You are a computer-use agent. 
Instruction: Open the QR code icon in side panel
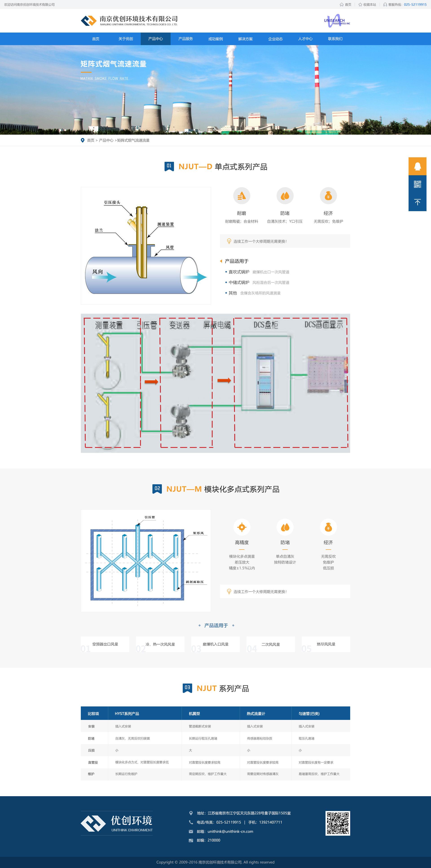click(x=417, y=184)
